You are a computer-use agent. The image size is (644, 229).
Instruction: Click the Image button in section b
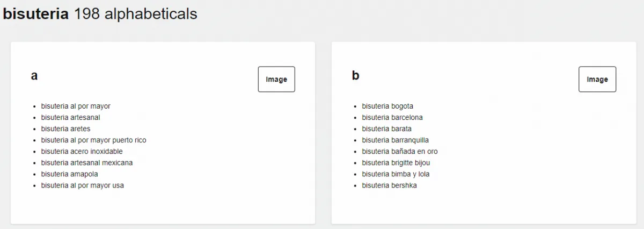[x=597, y=79]
